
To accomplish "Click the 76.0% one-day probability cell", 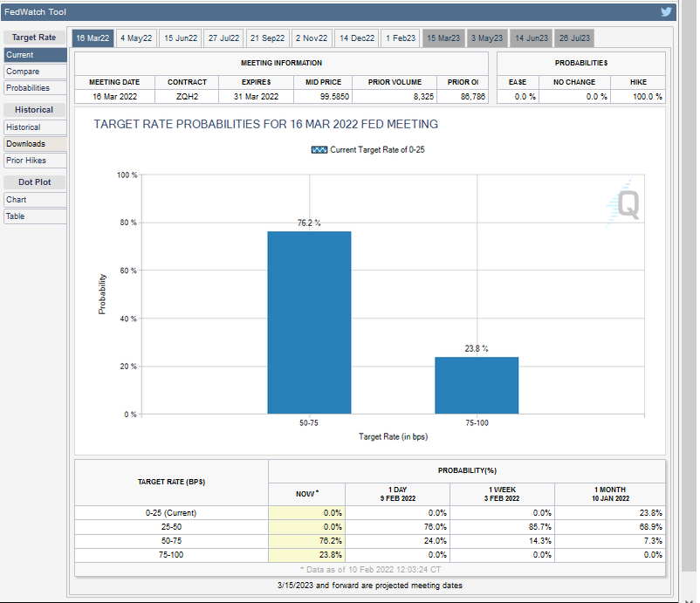I will click(x=397, y=527).
